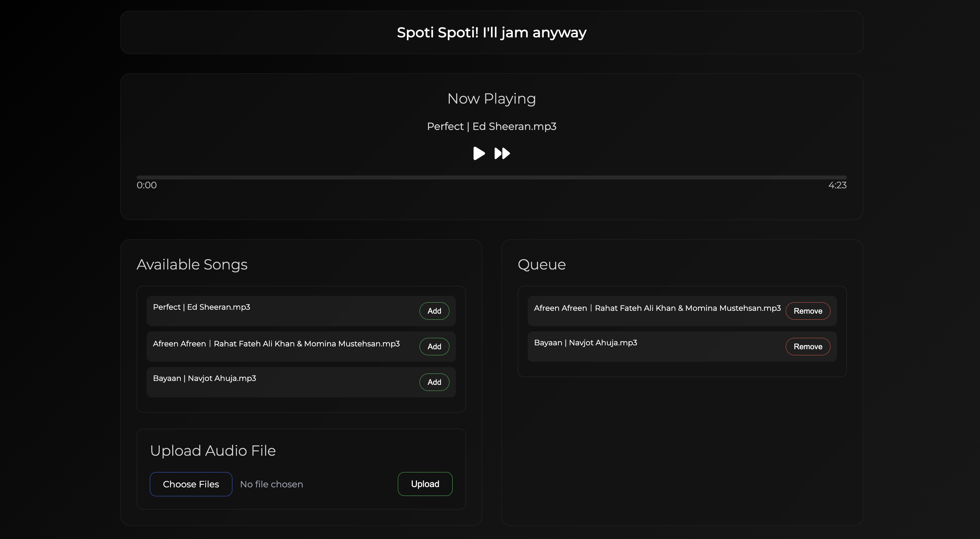
Task: Click Bayaan title in the Queue
Action: (x=585, y=342)
